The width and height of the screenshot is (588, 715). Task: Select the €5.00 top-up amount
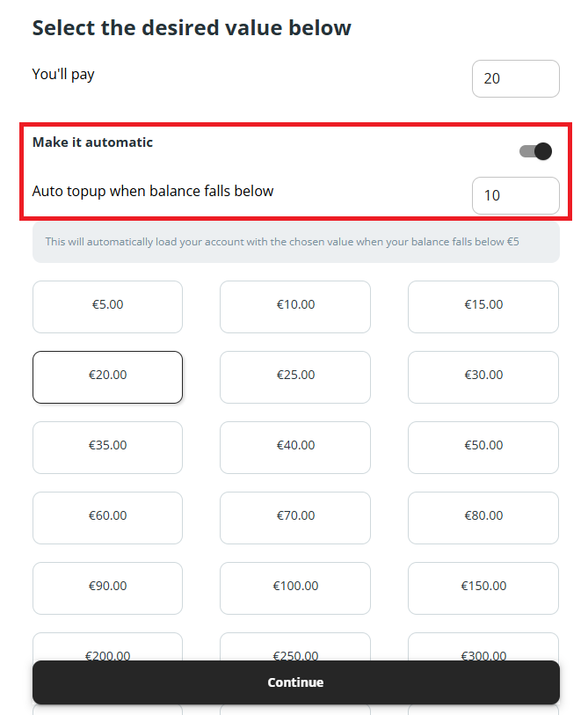[x=107, y=306]
